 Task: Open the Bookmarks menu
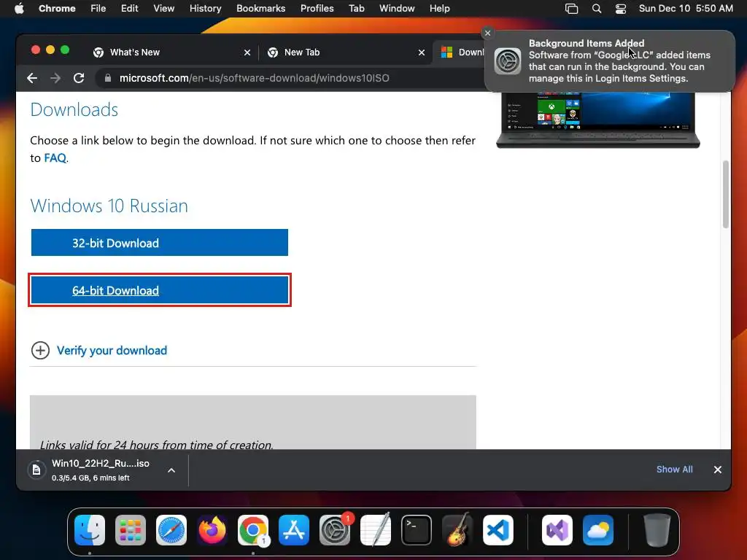pos(260,9)
